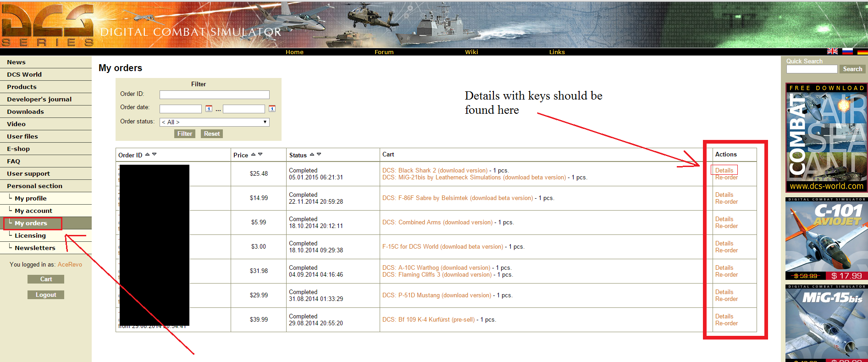868x362 pixels.
Task: Open MiG-21bis by Leatherneck product link
Action: [474, 178]
